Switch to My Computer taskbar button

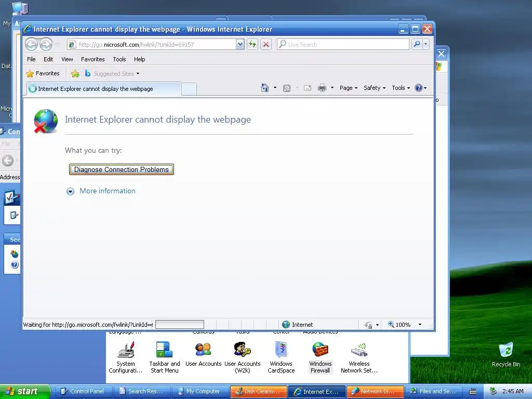click(x=200, y=392)
